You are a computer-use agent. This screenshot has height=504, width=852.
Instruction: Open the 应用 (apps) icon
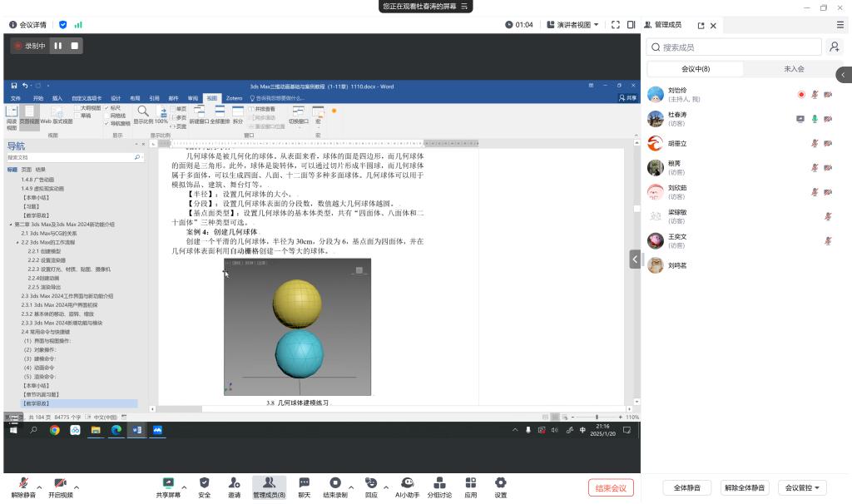tap(470, 483)
